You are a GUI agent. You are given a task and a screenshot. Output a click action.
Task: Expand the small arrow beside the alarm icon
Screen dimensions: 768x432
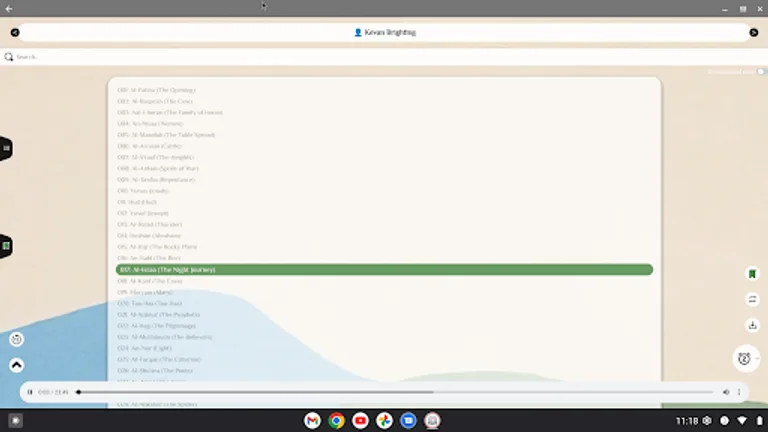[757, 359]
